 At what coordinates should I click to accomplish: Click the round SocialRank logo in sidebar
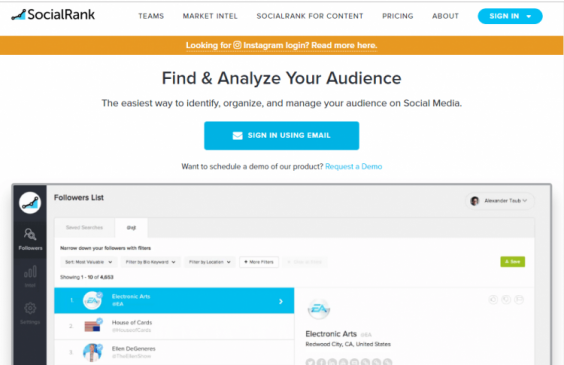30,203
